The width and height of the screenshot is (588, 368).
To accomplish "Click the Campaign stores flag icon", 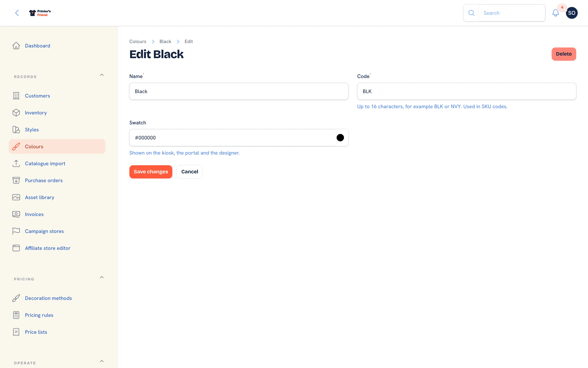I will coord(16,231).
